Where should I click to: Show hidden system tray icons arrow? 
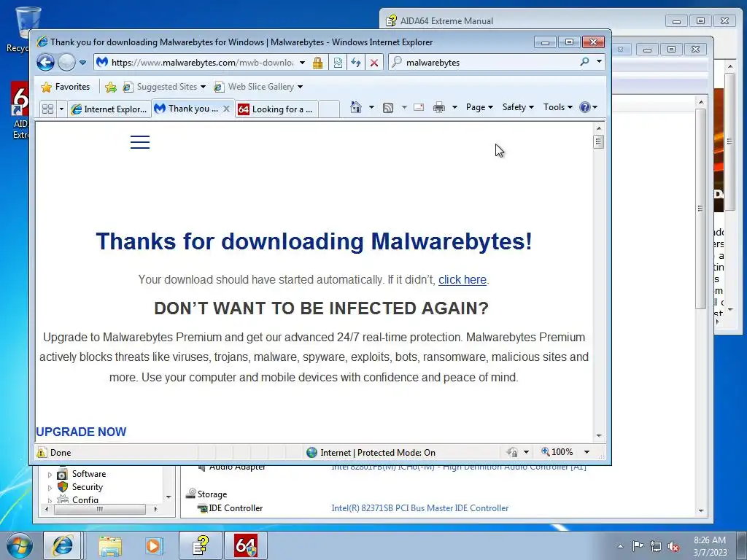click(620, 546)
